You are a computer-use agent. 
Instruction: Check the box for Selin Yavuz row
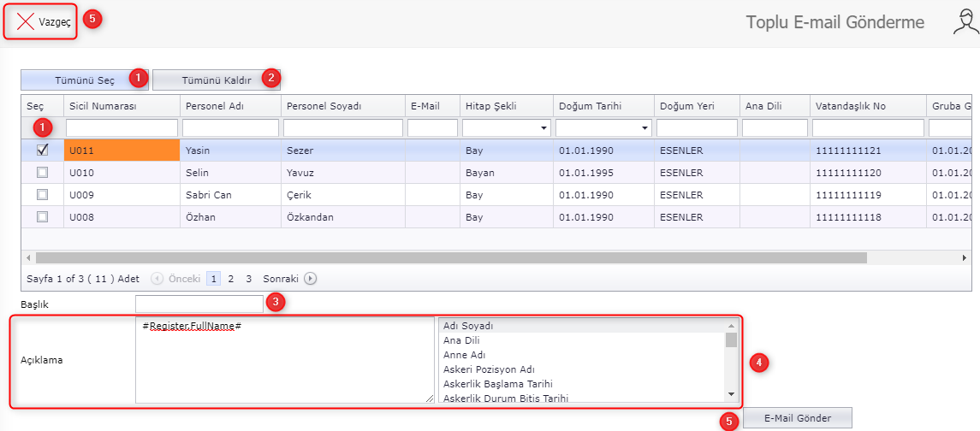click(x=42, y=173)
